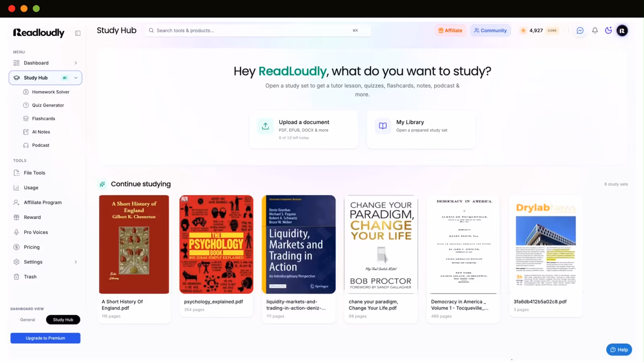
Task: Click the My Library book icon
Action: pos(383,126)
